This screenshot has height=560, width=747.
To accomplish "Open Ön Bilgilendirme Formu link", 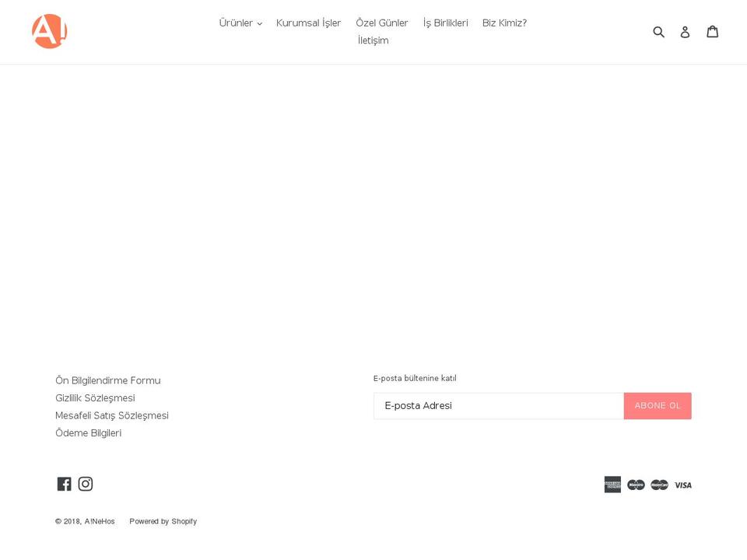I will 108,380.
